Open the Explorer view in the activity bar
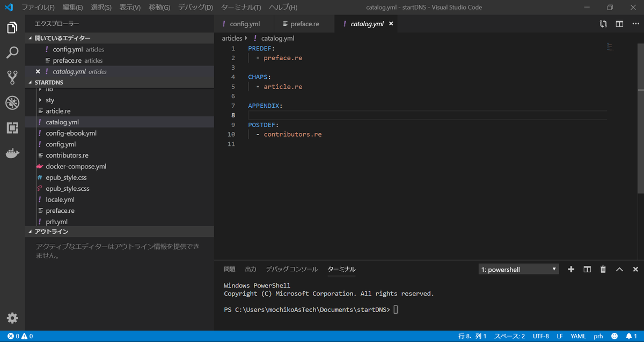The height and width of the screenshot is (342, 644). [12, 28]
